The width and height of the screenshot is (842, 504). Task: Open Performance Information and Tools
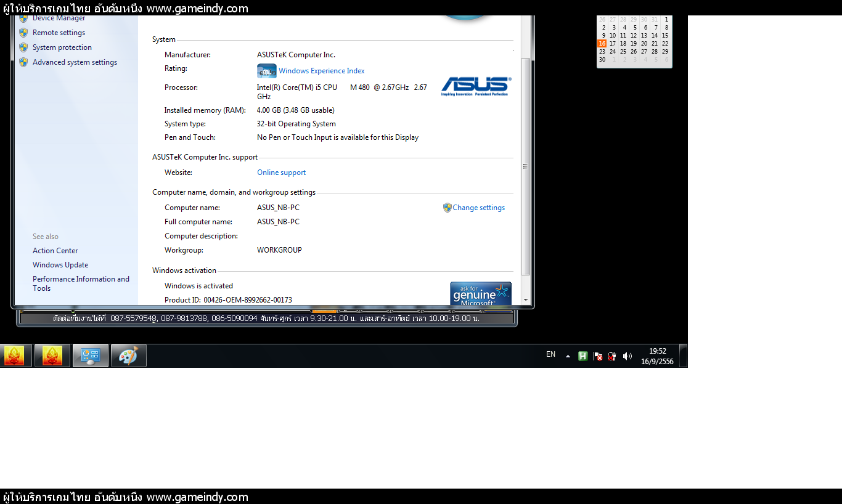point(81,283)
